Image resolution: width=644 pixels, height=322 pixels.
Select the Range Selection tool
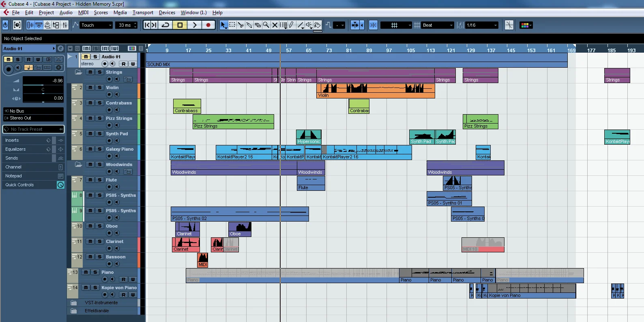(232, 25)
